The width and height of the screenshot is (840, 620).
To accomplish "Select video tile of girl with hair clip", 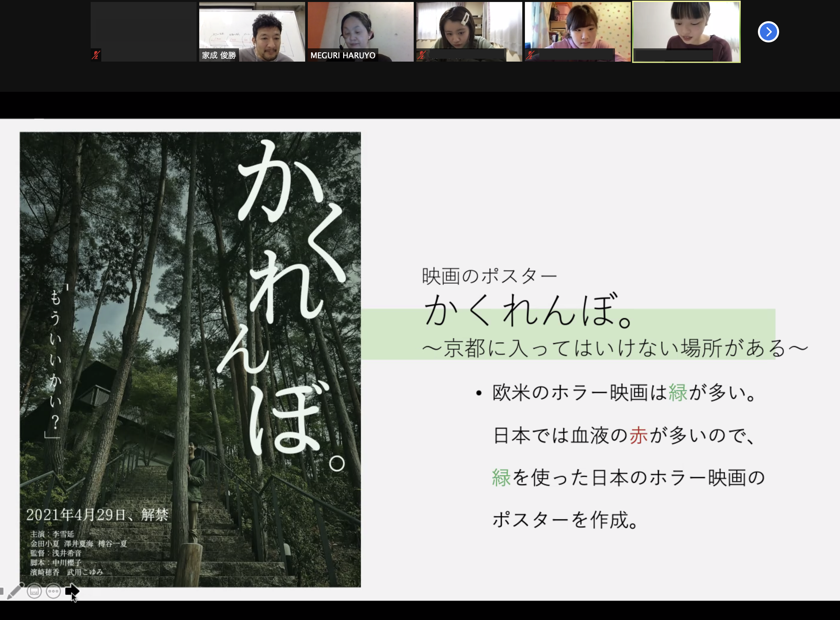I will 469,32.
